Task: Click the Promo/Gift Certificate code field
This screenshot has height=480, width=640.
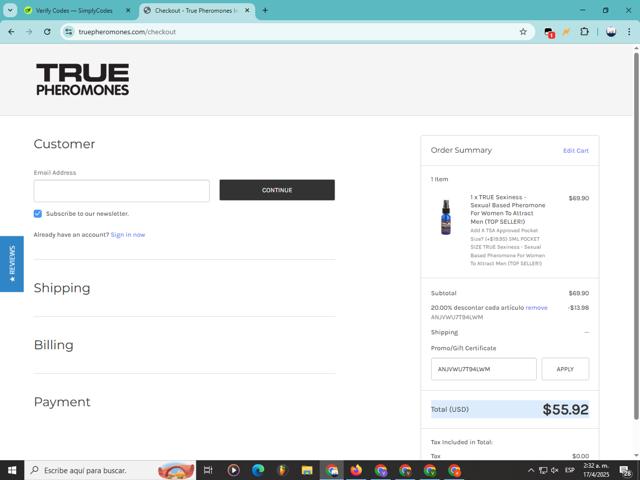Action: [x=484, y=369]
